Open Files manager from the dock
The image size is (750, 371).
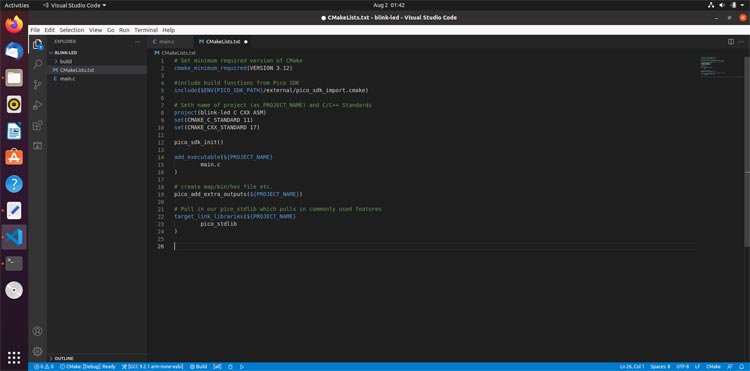click(14, 77)
